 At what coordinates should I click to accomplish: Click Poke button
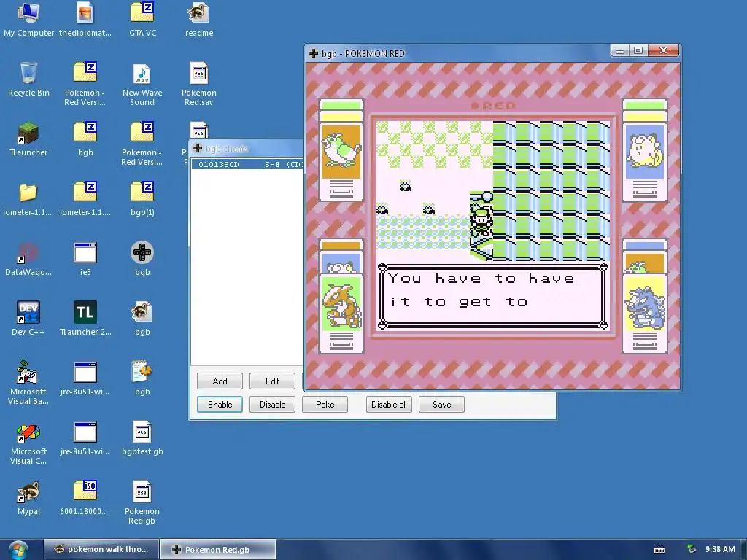point(325,404)
